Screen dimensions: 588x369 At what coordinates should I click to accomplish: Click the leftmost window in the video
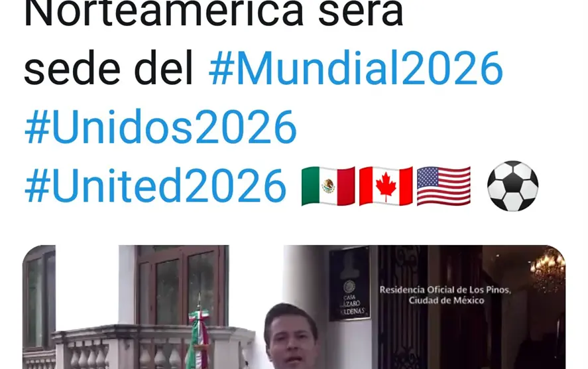coord(39,299)
